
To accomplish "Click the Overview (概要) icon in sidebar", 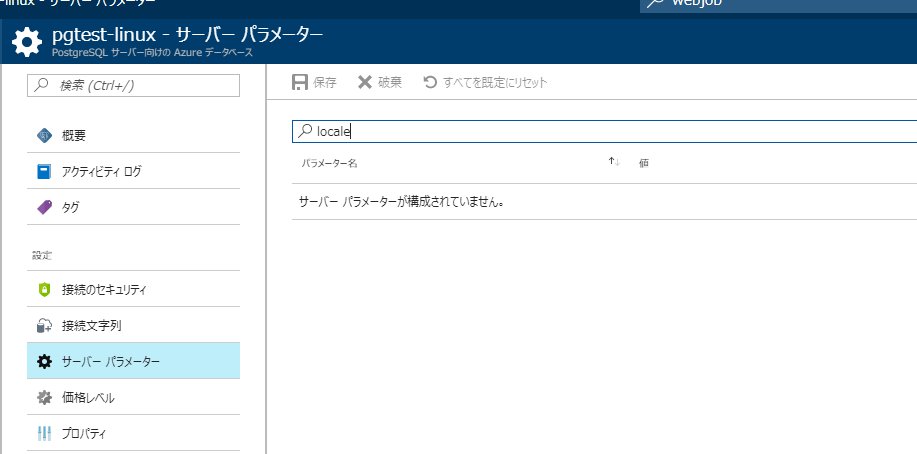I will coord(44,135).
